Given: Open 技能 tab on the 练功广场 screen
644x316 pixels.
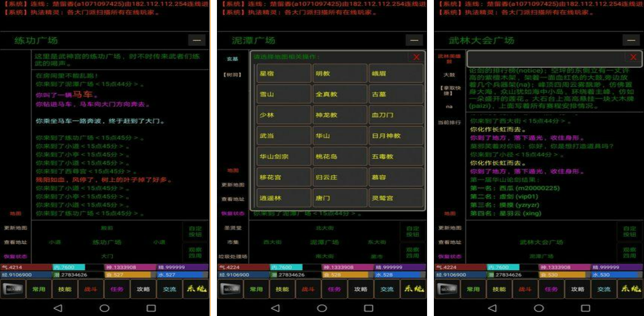Looking at the screenshot, I should pyautogui.click(x=65, y=289).
